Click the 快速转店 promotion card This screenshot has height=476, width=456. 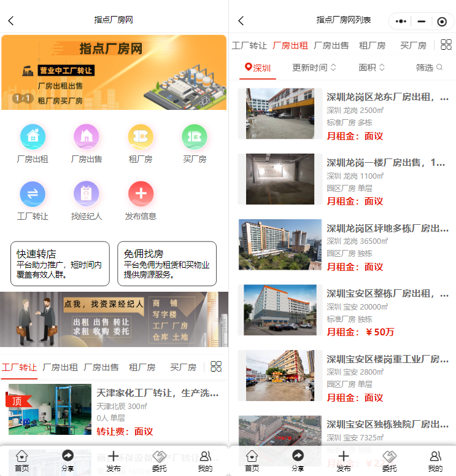[60, 263]
